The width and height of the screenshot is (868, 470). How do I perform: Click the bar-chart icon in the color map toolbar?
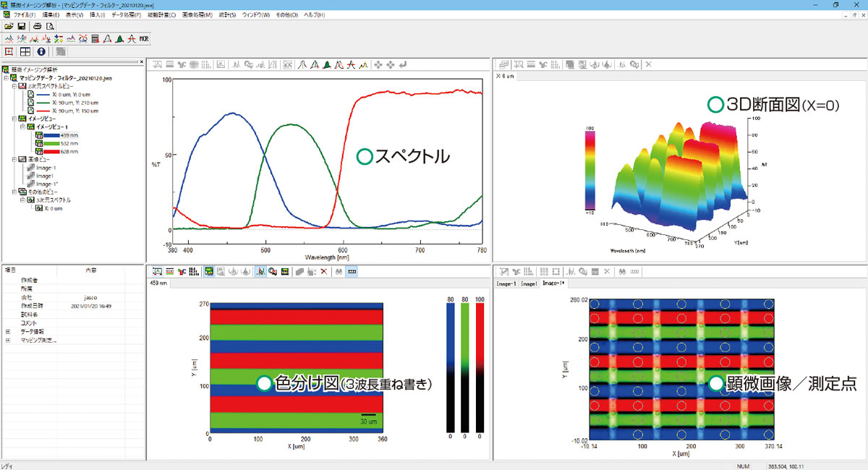(x=195, y=271)
